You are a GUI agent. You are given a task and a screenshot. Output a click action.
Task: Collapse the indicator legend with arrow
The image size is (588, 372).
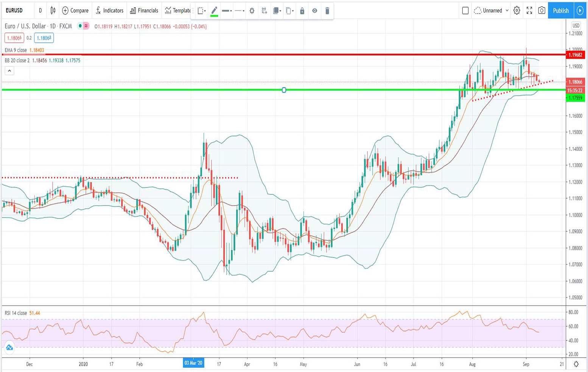9,71
